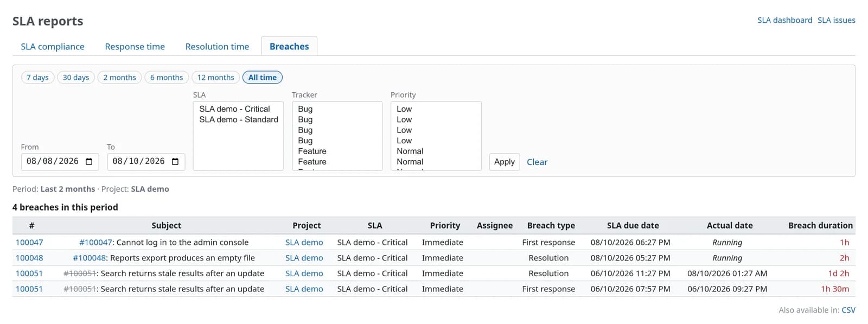Pick SLA demo - Critical in SLA list
The width and height of the screenshot is (868, 324).
coord(234,109)
